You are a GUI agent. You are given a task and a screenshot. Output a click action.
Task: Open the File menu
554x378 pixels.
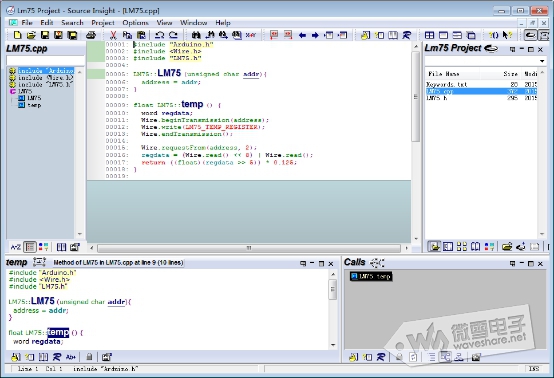(x=27, y=23)
